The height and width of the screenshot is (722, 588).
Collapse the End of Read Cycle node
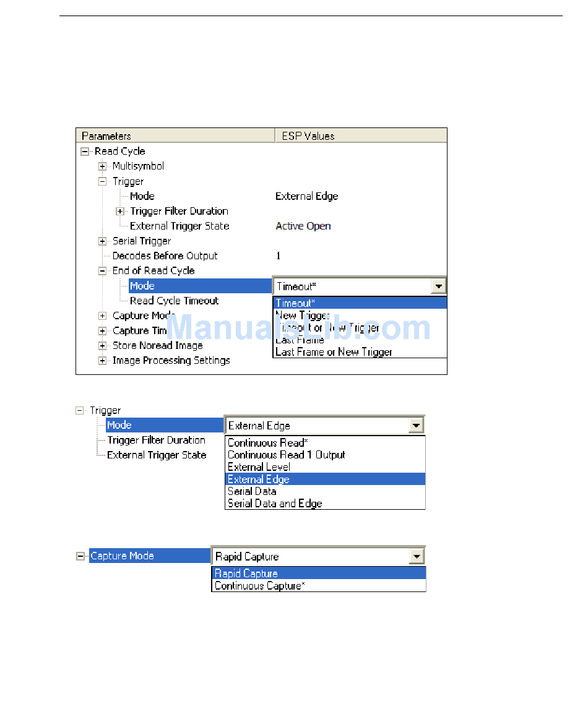pyautogui.click(x=102, y=271)
